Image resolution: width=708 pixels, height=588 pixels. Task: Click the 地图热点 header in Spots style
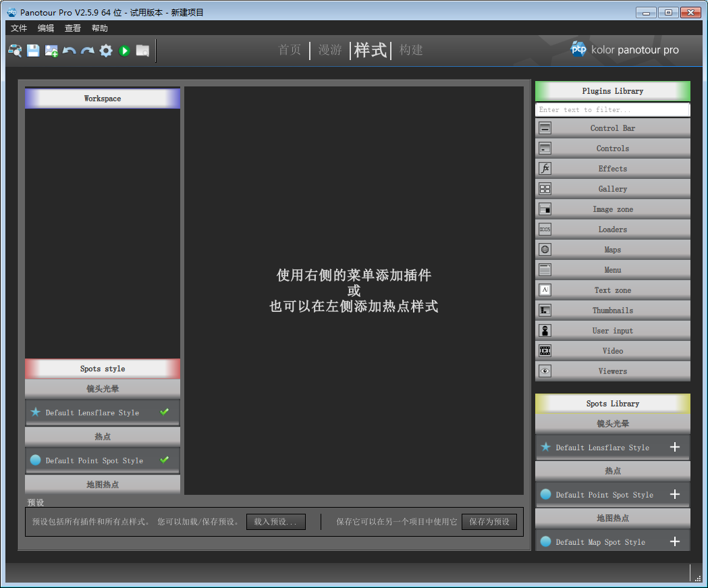pyautogui.click(x=103, y=484)
